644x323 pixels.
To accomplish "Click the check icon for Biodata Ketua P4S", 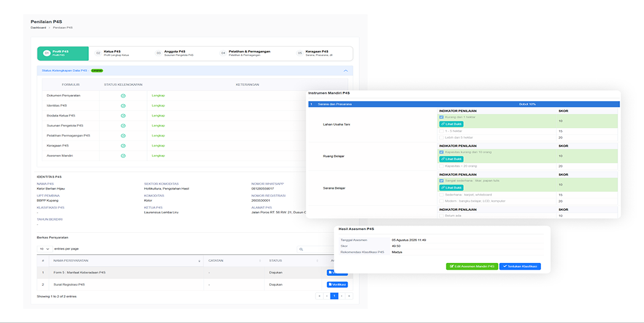I will click(x=123, y=116).
